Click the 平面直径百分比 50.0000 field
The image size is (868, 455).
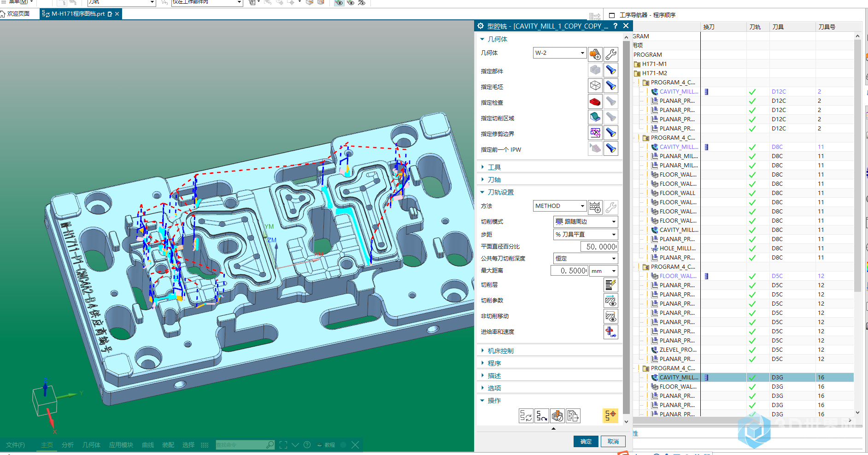pyautogui.click(x=599, y=247)
